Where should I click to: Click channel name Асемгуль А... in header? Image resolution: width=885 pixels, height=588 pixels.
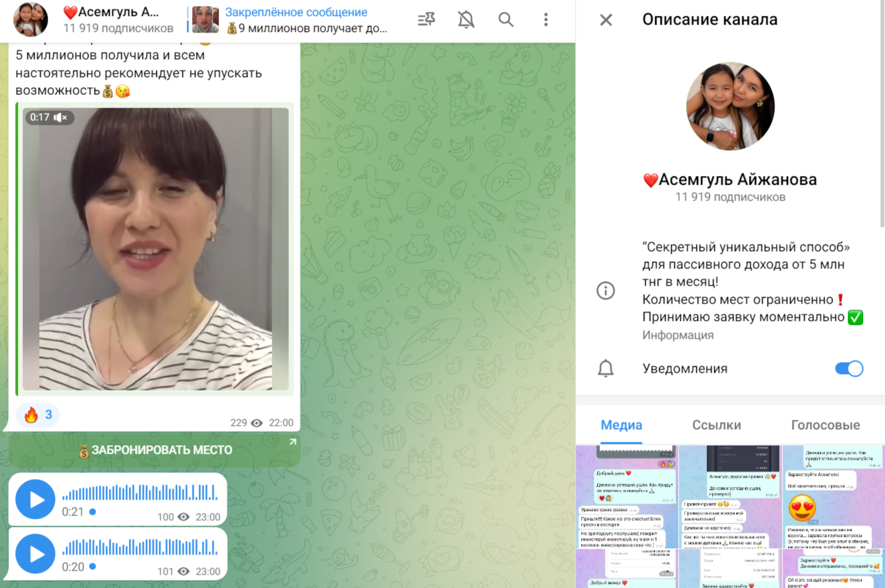pos(111,13)
